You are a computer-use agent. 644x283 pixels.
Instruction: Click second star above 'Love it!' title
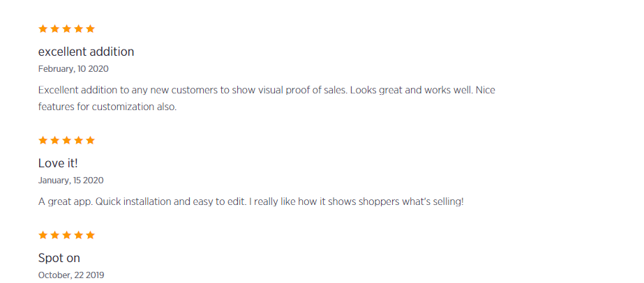pyautogui.click(x=54, y=141)
